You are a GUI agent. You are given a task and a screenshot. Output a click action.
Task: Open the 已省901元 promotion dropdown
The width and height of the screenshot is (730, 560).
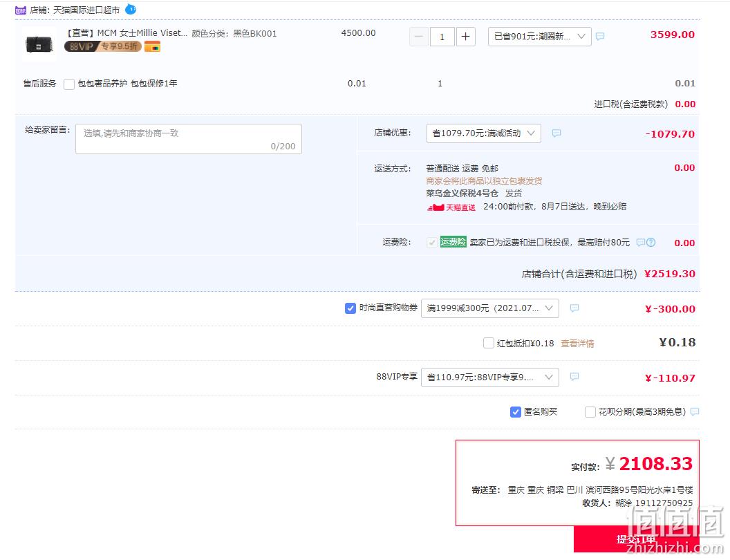(540, 37)
